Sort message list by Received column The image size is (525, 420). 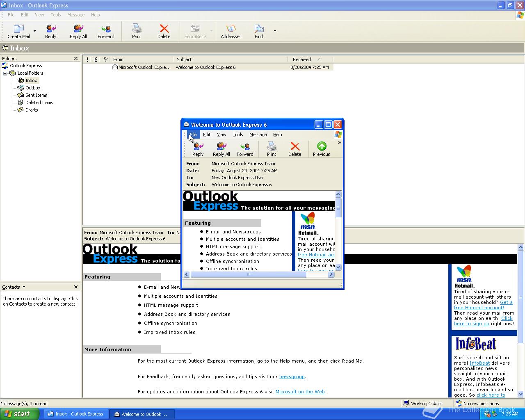[310, 59]
